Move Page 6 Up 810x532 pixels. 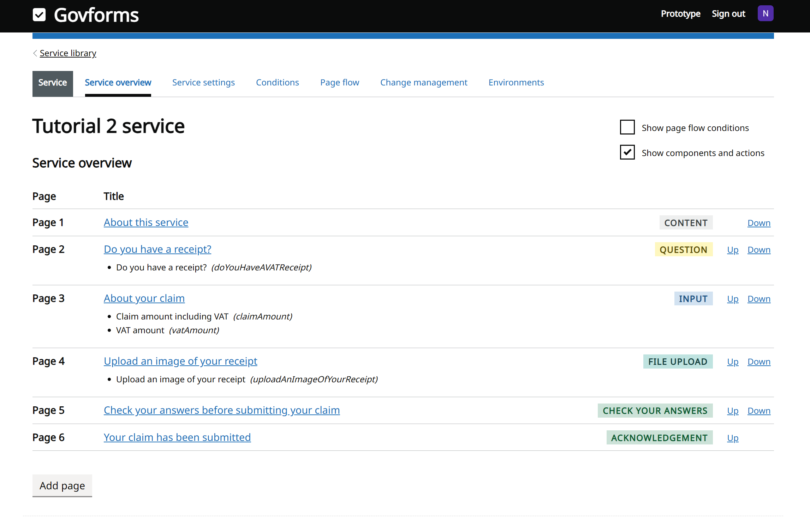(x=733, y=438)
